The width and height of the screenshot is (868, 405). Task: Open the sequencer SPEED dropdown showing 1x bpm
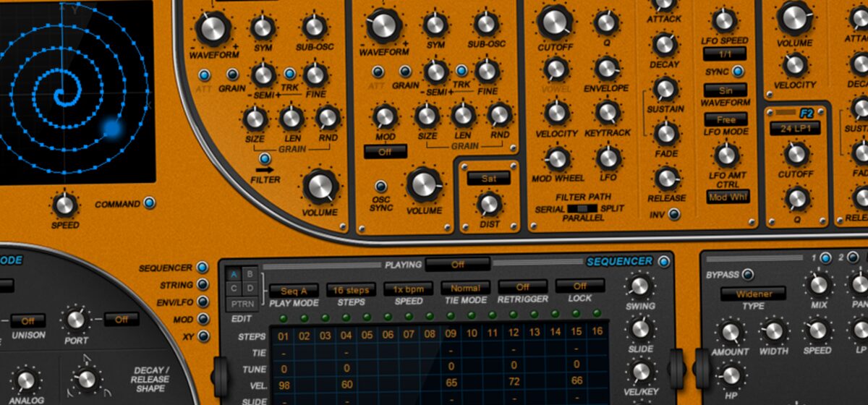(x=408, y=289)
